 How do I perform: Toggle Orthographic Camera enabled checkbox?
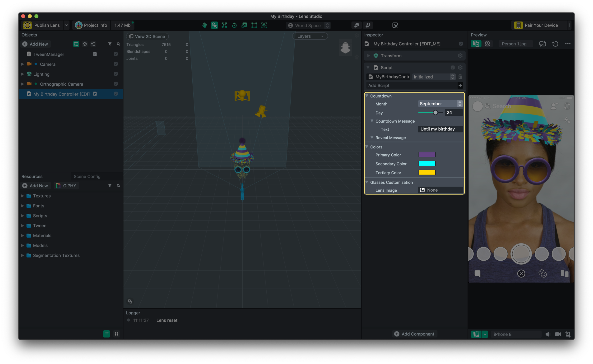[x=116, y=84]
